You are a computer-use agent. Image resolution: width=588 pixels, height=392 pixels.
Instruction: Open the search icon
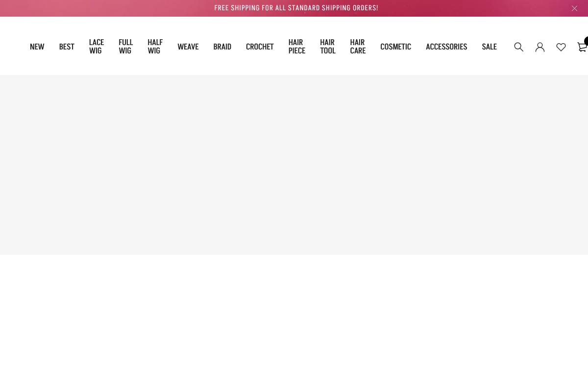click(518, 47)
